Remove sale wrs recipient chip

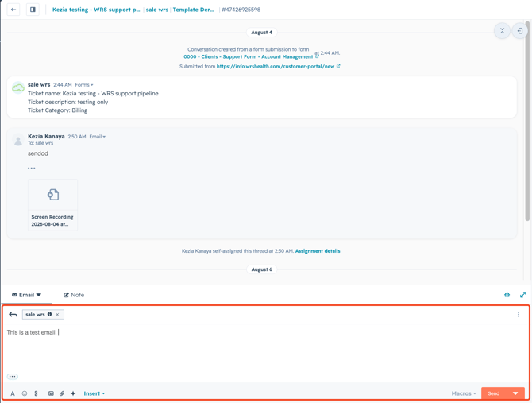57,315
